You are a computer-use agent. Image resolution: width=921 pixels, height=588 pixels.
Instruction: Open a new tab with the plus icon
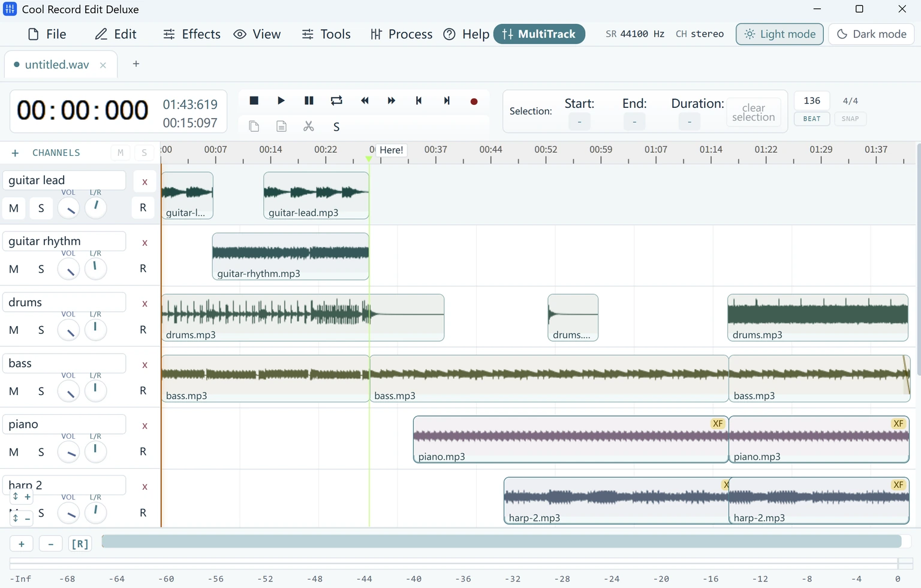coord(136,64)
